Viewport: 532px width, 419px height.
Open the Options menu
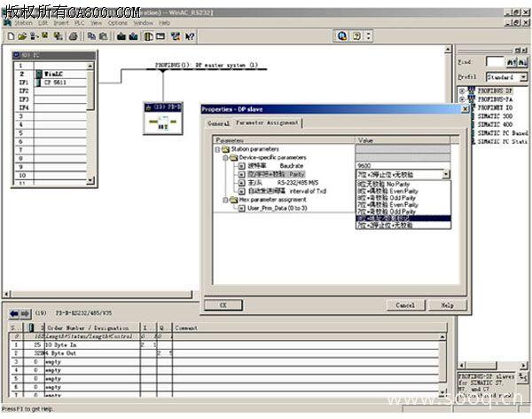pyautogui.click(x=117, y=22)
